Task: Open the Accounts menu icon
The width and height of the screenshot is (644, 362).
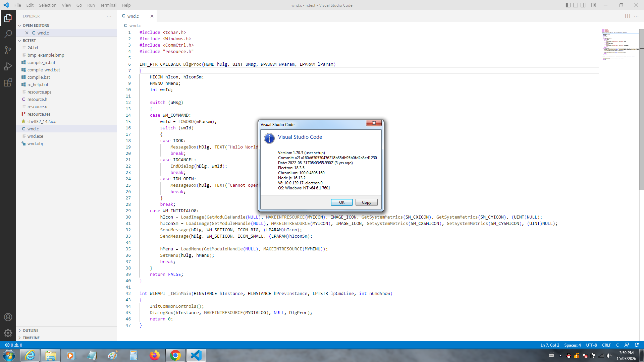Action: [x=8, y=317]
